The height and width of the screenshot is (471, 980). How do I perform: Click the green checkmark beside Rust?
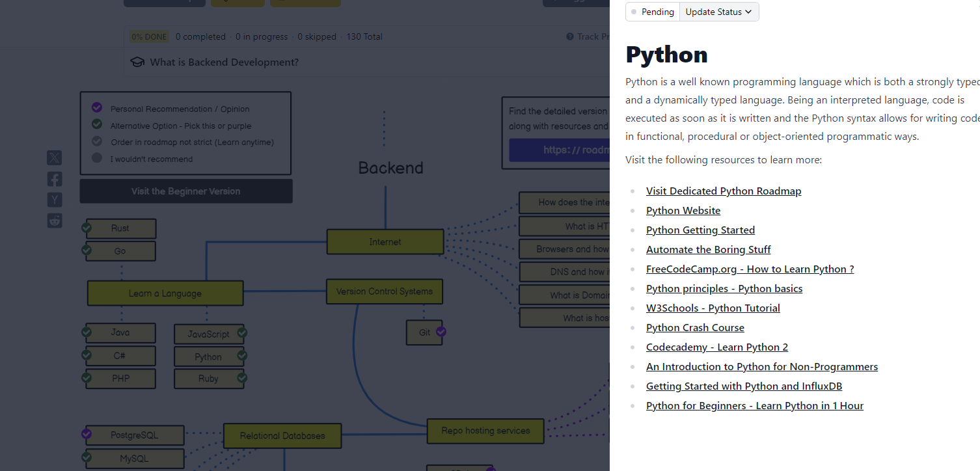click(87, 228)
